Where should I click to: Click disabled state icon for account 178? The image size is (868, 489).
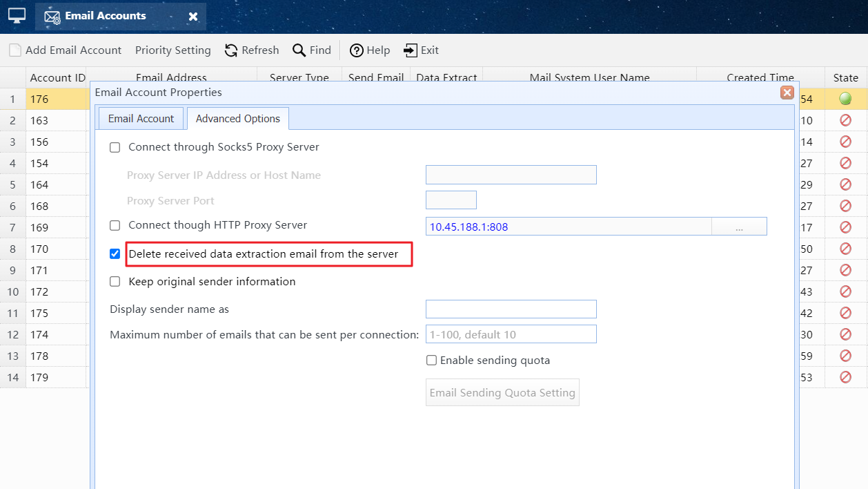click(845, 356)
